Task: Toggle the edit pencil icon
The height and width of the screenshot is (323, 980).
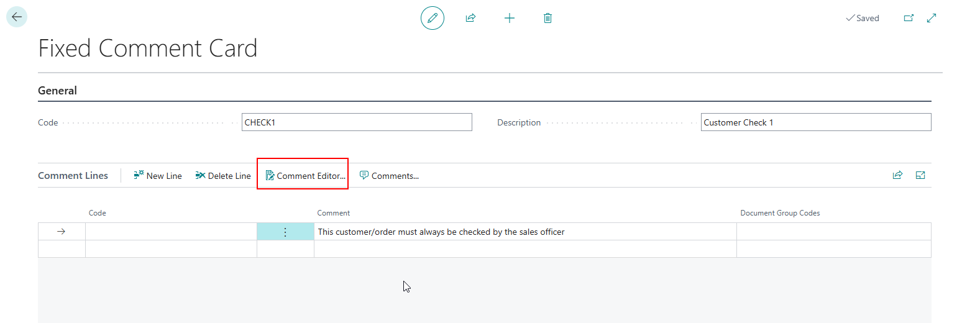Action: click(433, 18)
